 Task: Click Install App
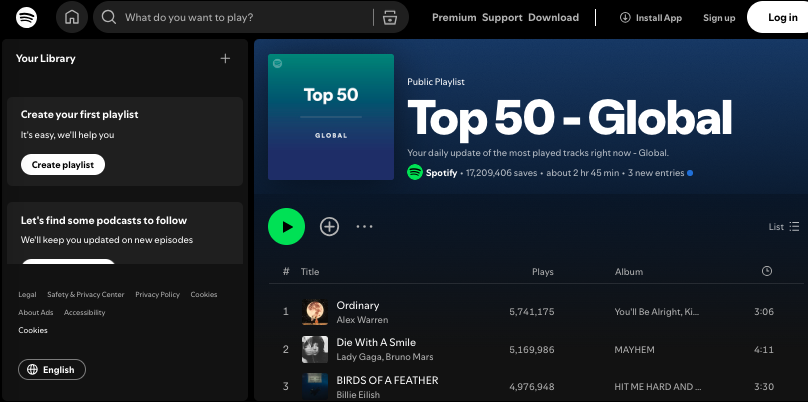[651, 18]
